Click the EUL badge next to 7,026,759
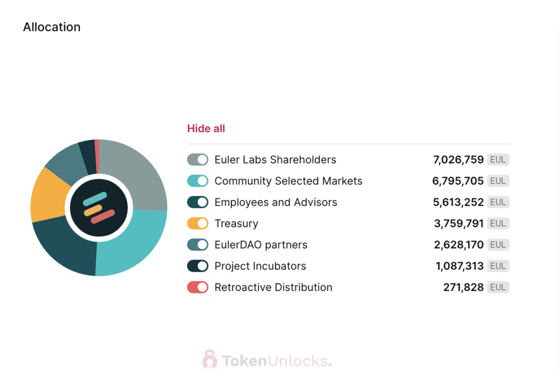 tap(498, 160)
